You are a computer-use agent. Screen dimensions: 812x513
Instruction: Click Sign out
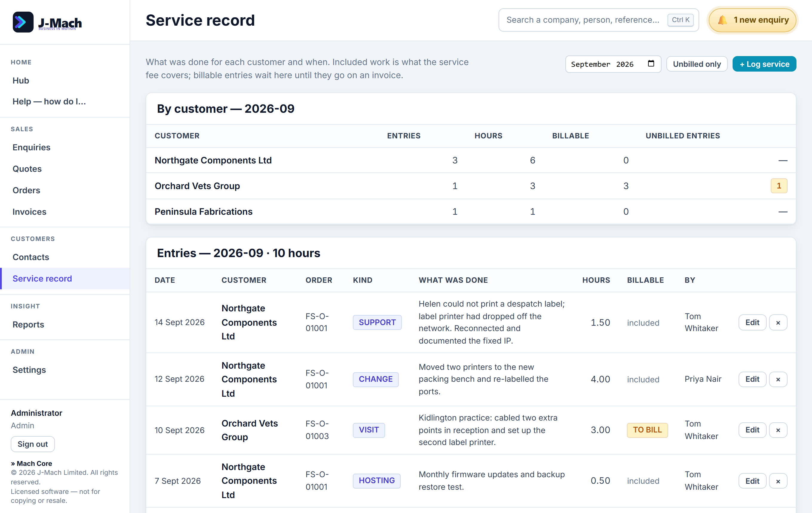[x=33, y=444]
